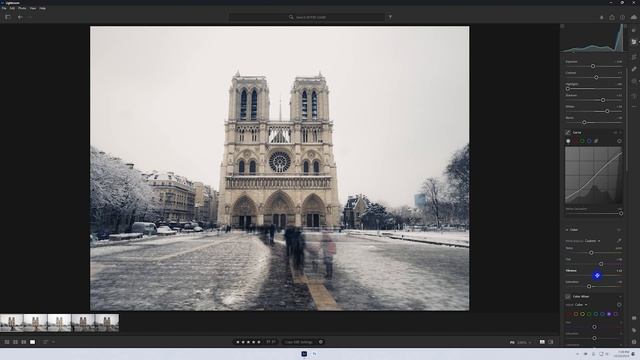Open the Help question mark icon

click(x=622, y=18)
